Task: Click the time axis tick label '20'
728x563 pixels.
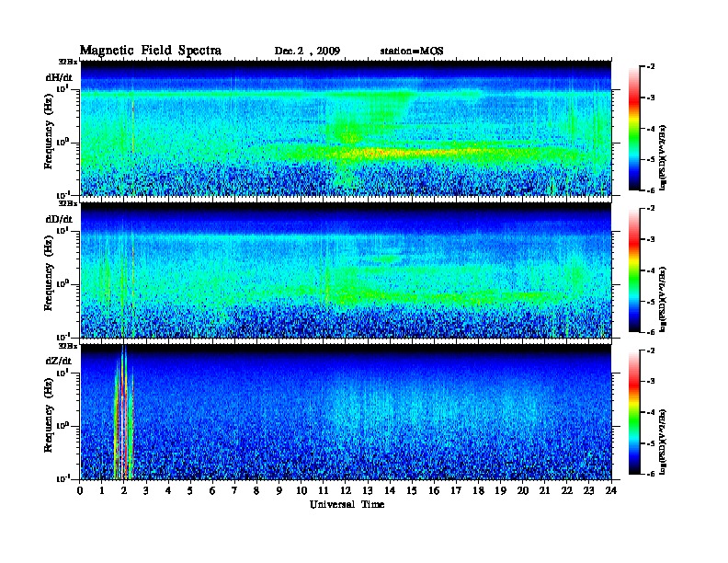Action: pos(523,491)
